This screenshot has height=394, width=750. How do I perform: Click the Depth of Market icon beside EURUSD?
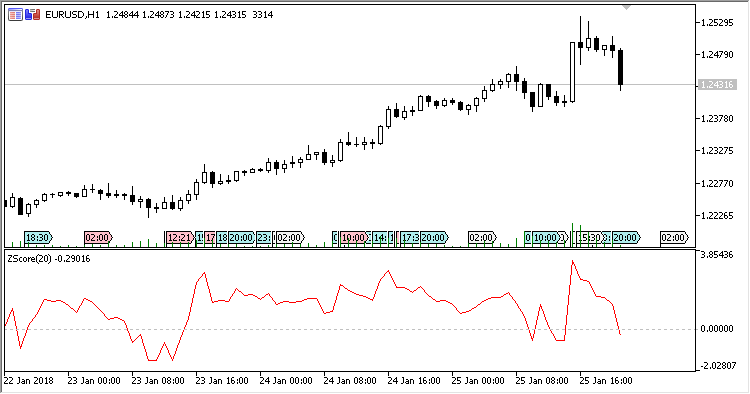click(x=32, y=15)
